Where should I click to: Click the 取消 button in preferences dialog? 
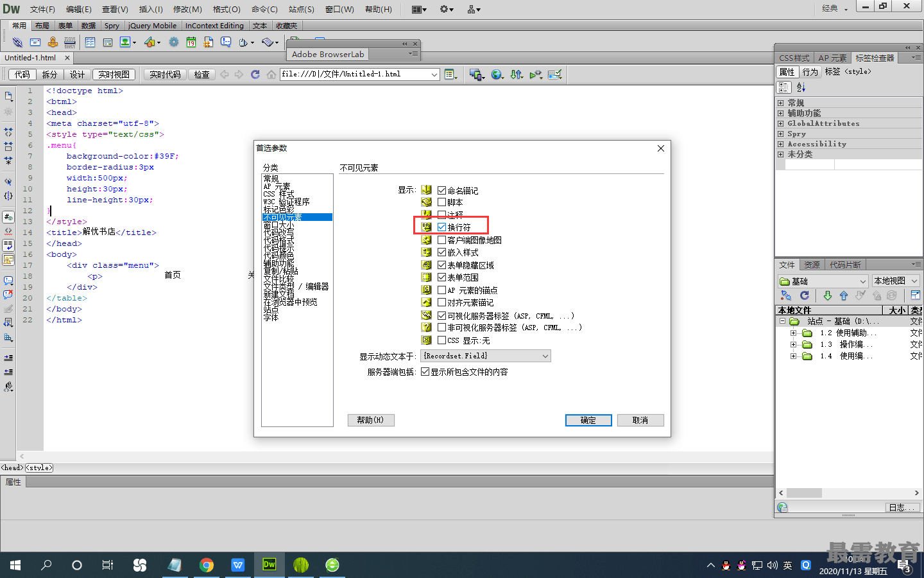pos(640,420)
